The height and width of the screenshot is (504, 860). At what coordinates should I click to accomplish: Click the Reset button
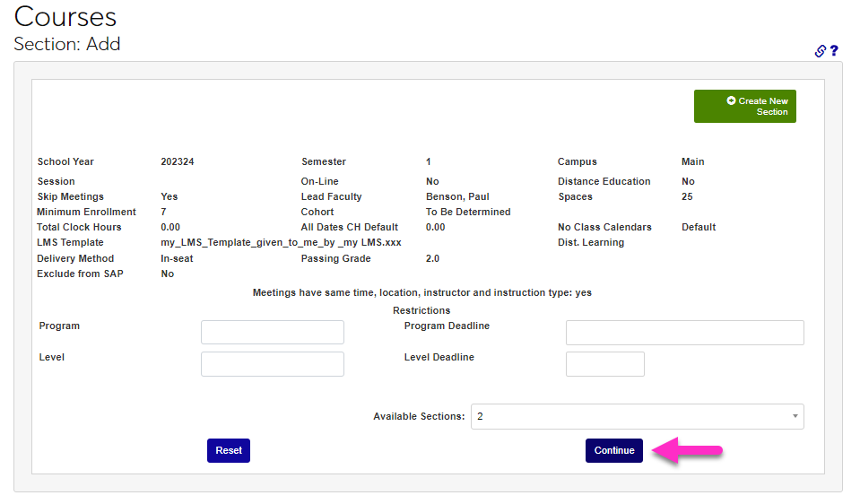[x=229, y=450]
